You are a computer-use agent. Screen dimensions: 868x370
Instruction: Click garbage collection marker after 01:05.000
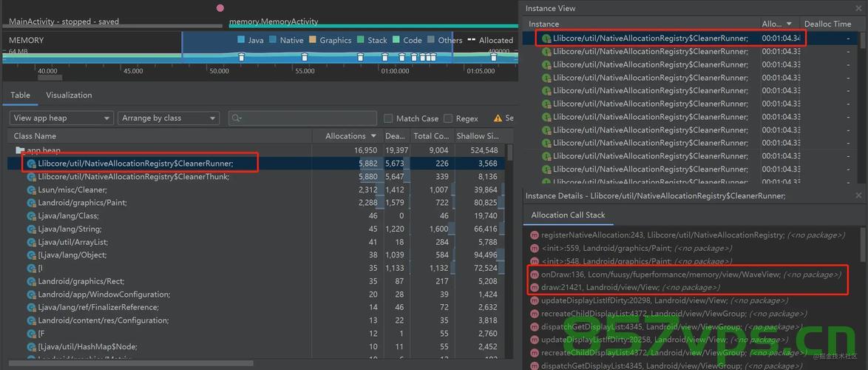[x=493, y=56]
